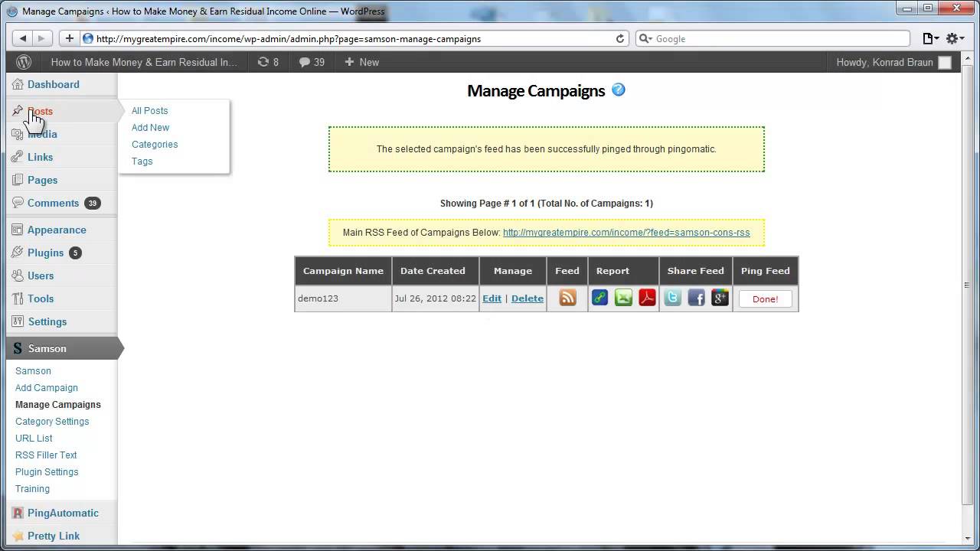The image size is (980, 551).
Task: Click the Jul 26, 2012 08:22 date cell
Action: [x=435, y=298]
